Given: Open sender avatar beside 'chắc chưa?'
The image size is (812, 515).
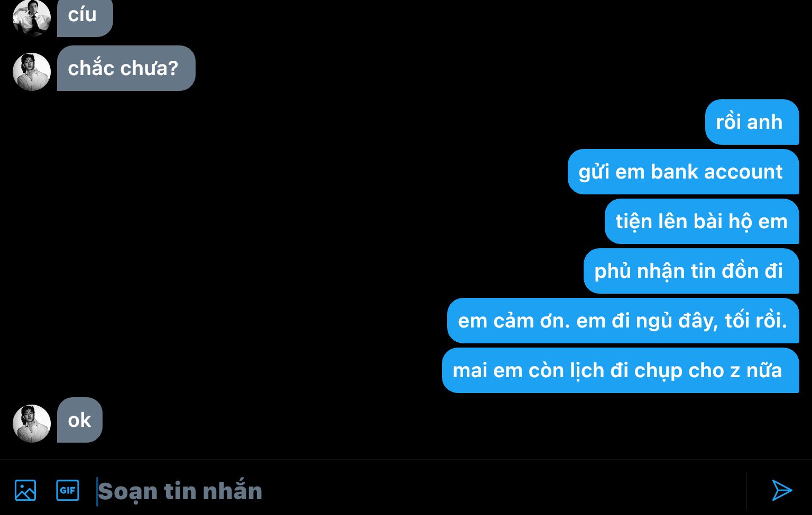Looking at the screenshot, I should tap(32, 72).
